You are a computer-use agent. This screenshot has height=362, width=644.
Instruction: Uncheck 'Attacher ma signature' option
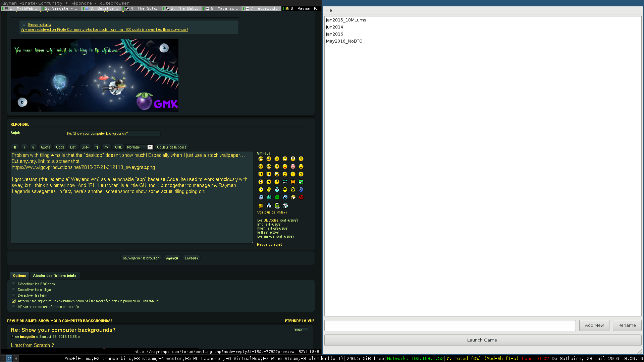coord(14,301)
